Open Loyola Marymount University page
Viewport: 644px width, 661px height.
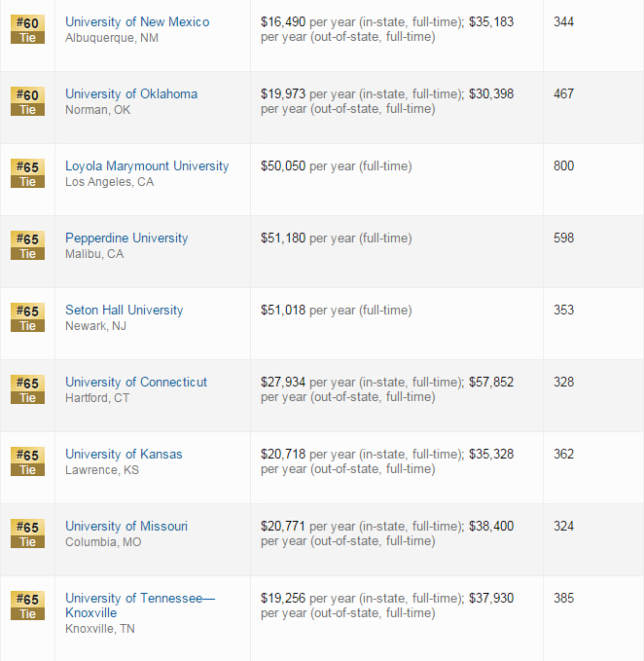[x=147, y=166]
